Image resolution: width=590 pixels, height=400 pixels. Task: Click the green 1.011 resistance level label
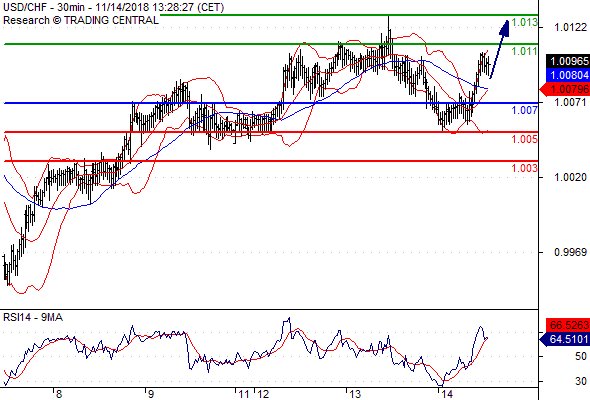[x=525, y=51]
